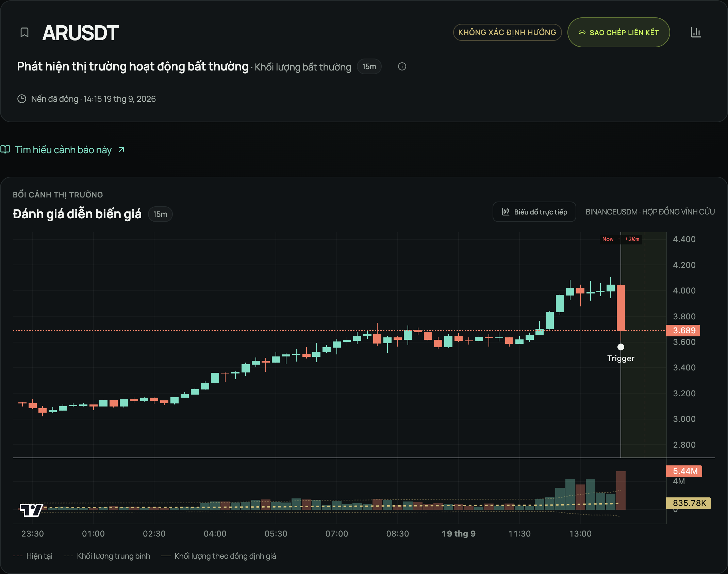The image size is (728, 574).
Task: Click the 5.44M volume label
Action: (x=684, y=471)
